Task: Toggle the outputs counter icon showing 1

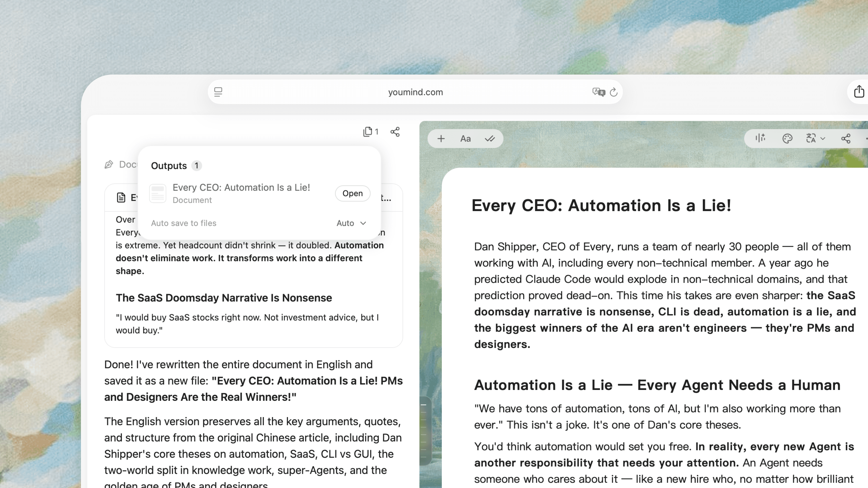Action: 371,132
